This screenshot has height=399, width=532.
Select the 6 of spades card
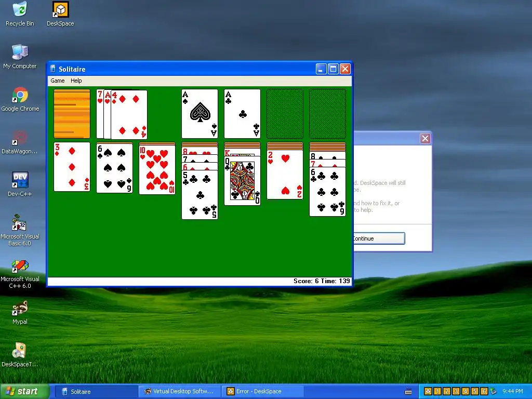(x=115, y=168)
